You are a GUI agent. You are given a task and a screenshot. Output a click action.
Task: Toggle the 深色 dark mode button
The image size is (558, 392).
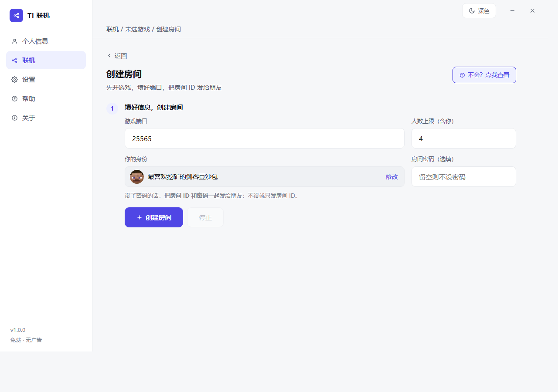coord(479,11)
